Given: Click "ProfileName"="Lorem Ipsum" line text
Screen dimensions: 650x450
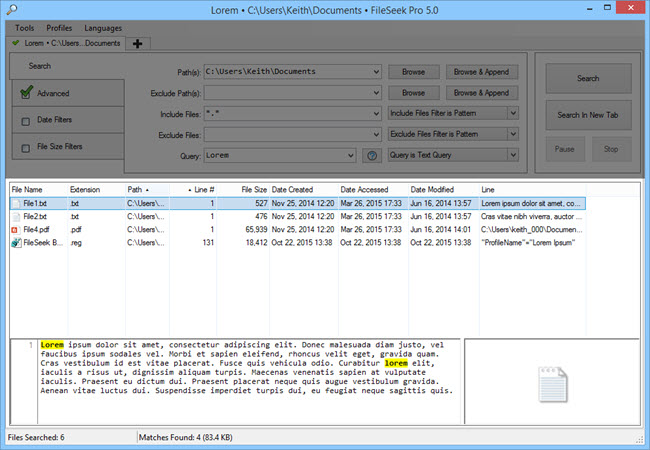Looking at the screenshot, I should click(x=528, y=243).
